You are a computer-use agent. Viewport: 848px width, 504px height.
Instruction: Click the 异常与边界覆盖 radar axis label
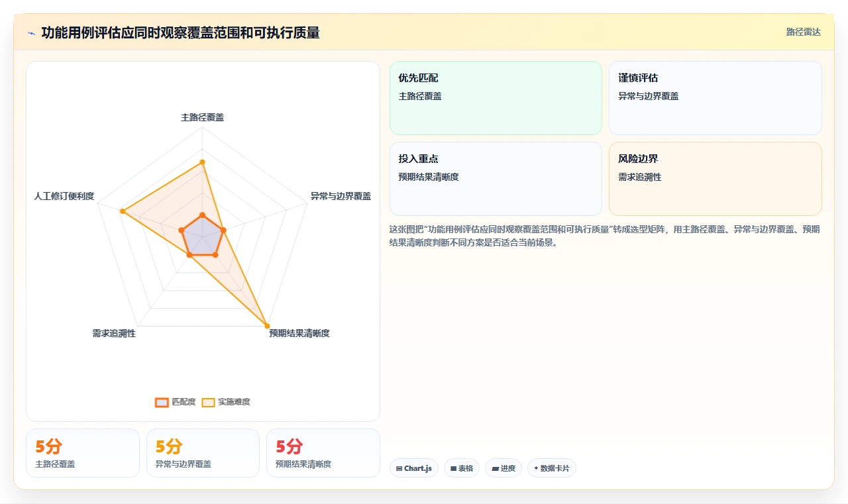pyautogui.click(x=341, y=196)
